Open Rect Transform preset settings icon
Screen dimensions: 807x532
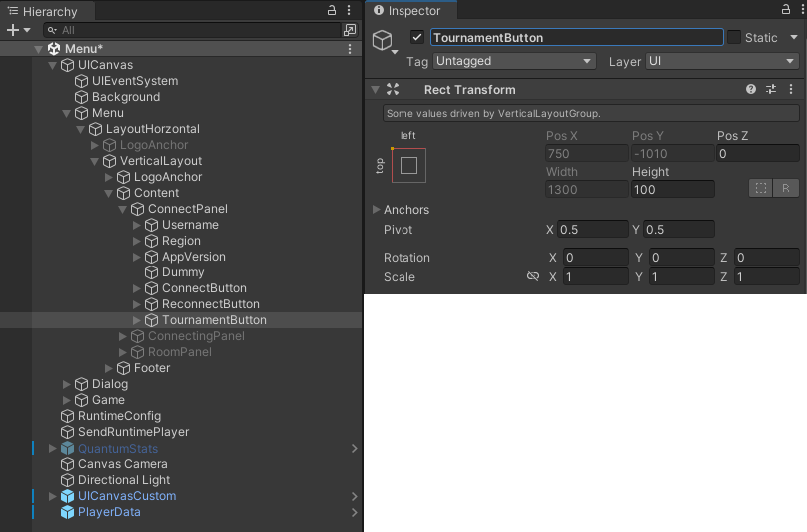[771, 89]
